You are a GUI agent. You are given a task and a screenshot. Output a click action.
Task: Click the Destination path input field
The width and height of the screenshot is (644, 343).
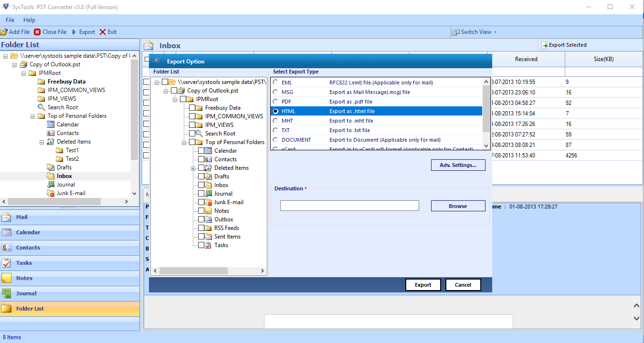(x=349, y=206)
